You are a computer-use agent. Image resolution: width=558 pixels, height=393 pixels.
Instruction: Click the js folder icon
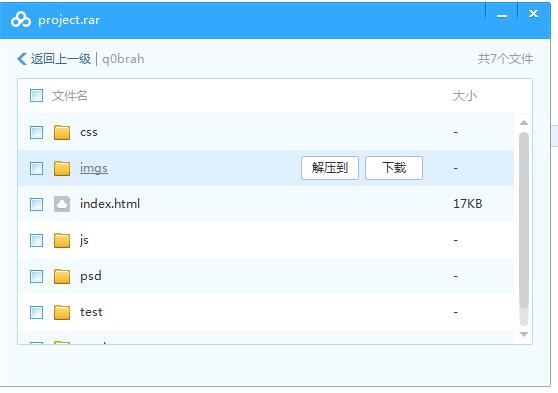pyautogui.click(x=62, y=240)
